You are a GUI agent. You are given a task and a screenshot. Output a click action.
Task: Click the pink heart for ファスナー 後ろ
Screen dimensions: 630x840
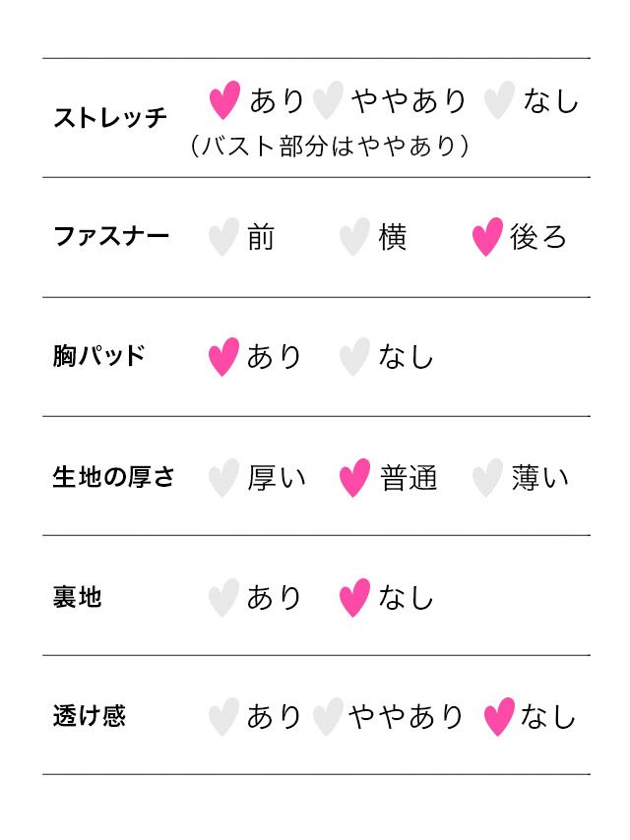pos(487,237)
